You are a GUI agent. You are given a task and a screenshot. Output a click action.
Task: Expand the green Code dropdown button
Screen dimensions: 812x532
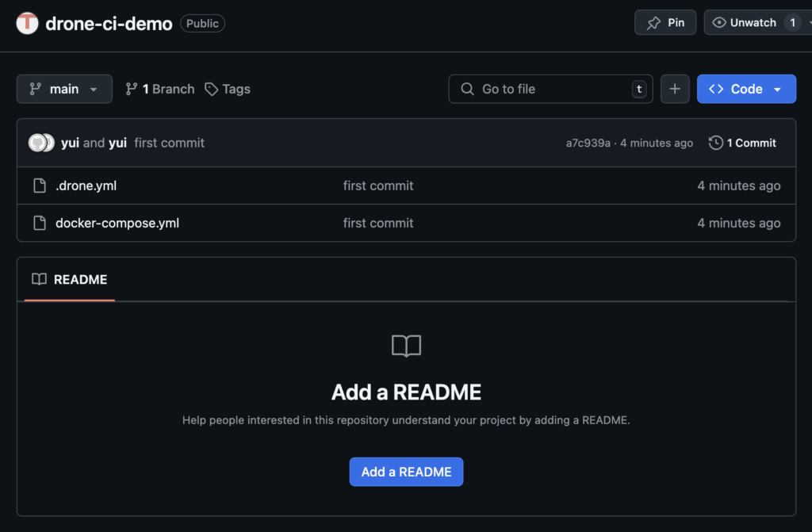pos(745,89)
